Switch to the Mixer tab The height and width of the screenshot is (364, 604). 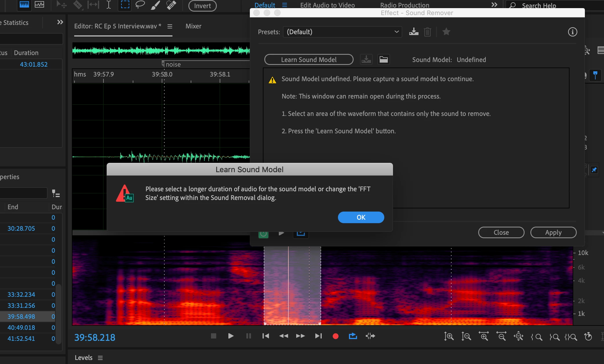click(x=193, y=26)
